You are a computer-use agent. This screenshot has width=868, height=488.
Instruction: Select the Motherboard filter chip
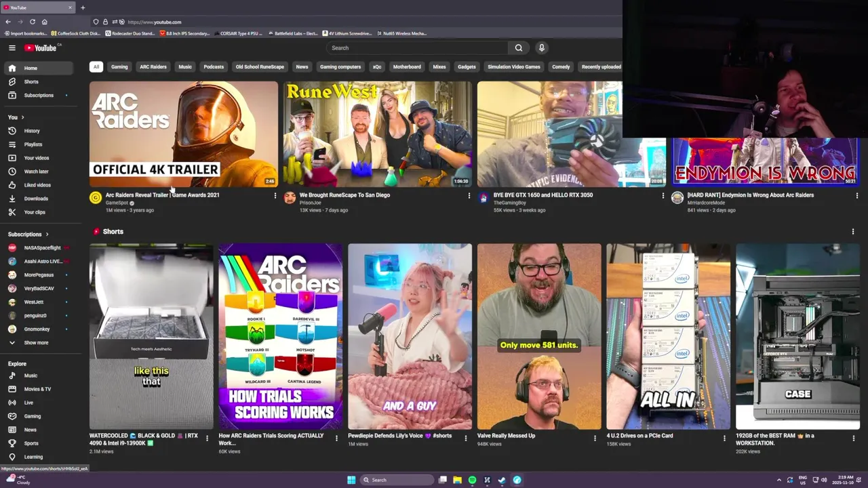(407, 66)
